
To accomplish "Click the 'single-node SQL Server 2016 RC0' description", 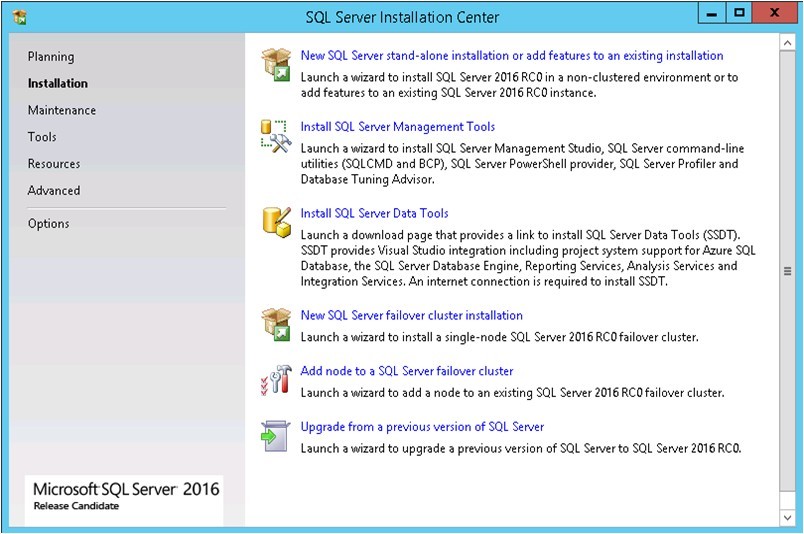I will point(499,337).
